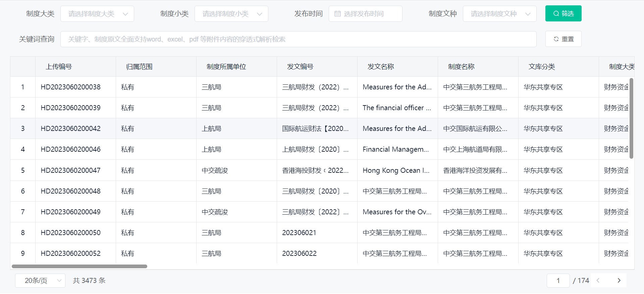The width and height of the screenshot is (644, 294).
Task: Click the green 筛选 filter button
Action: (563, 13)
